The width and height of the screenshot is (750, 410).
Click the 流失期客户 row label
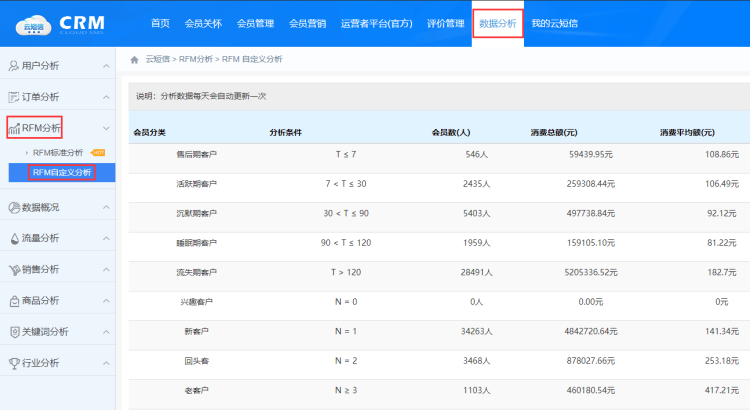point(197,272)
